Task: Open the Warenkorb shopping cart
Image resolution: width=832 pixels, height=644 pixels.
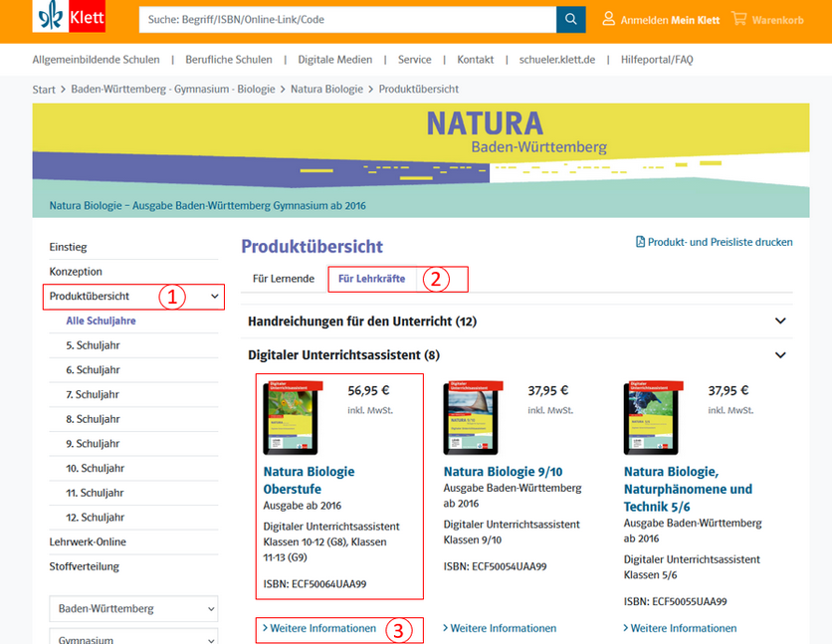Action: (738, 19)
